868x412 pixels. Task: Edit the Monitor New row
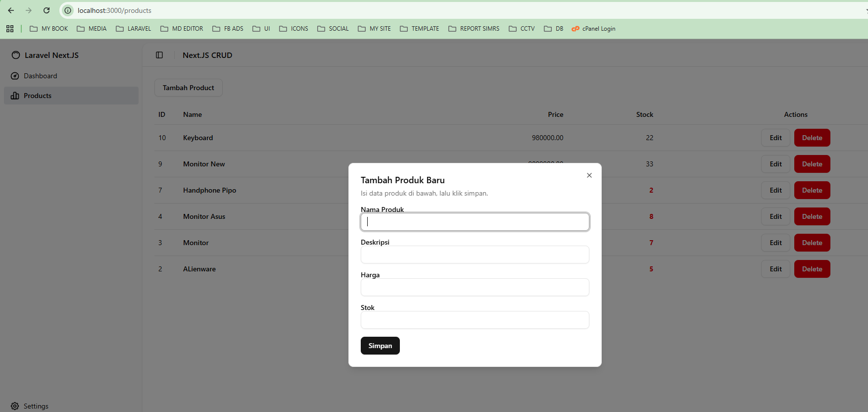775,164
